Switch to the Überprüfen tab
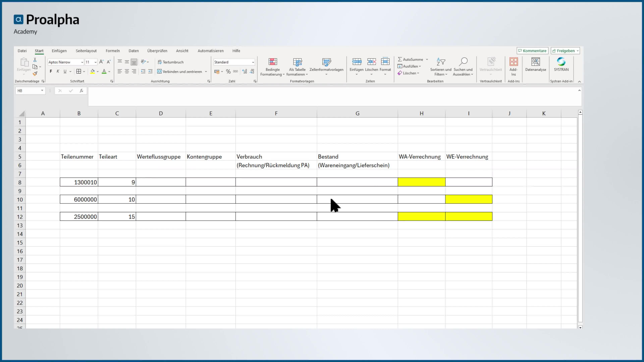The image size is (644, 362). pos(157,51)
